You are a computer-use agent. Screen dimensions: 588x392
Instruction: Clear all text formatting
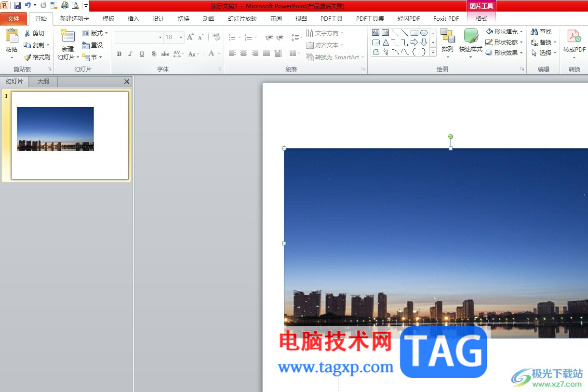click(216, 37)
